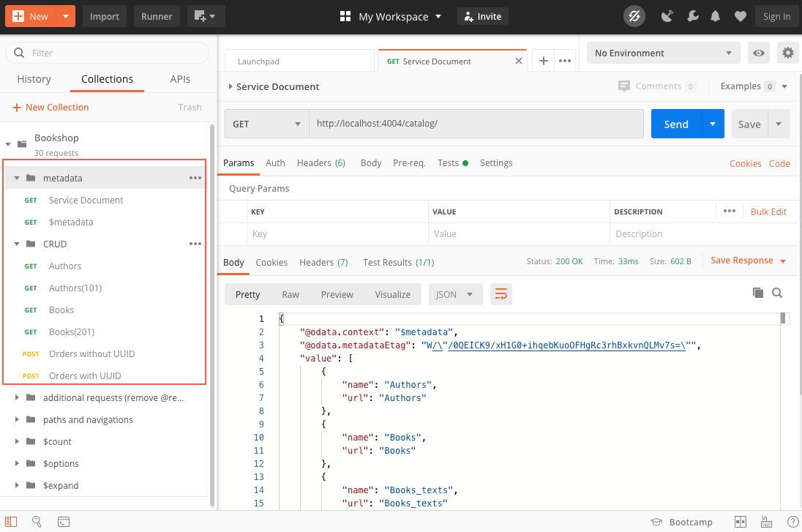Open the Orders with UUID request
Screen dimensions: 802x532
(85, 375)
